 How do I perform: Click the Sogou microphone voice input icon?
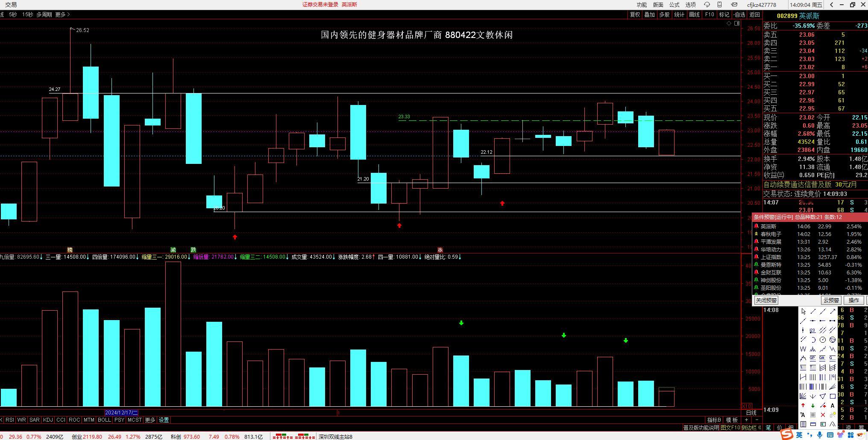click(x=820, y=434)
